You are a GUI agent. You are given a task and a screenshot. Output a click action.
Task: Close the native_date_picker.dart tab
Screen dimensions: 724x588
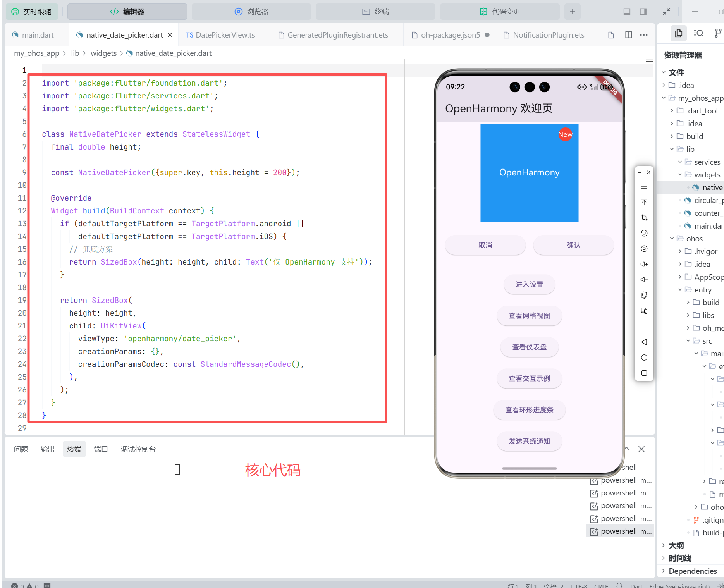(170, 35)
